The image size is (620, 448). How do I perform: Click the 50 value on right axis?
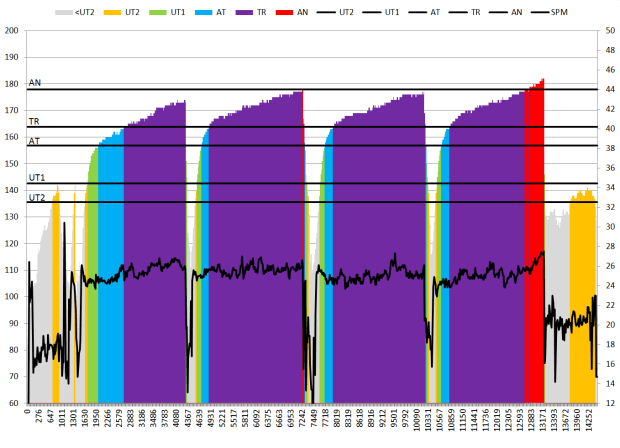(x=609, y=30)
